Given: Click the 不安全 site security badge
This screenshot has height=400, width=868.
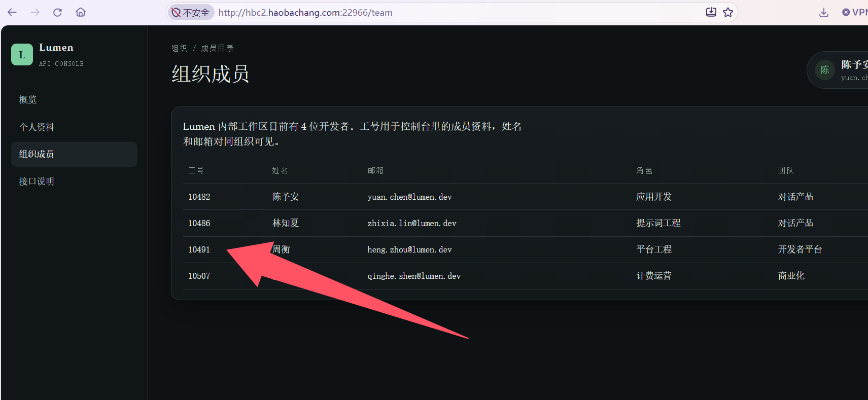Looking at the screenshot, I should pyautogui.click(x=191, y=13).
